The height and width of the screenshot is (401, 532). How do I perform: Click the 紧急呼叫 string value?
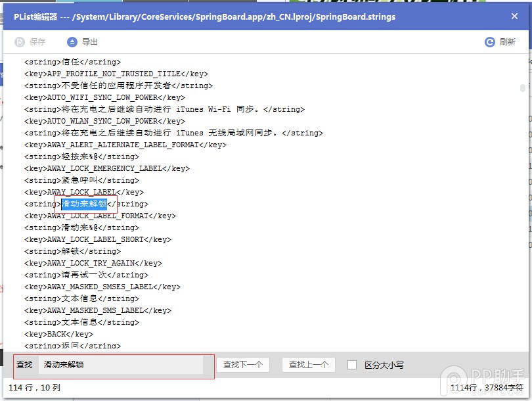coord(79,180)
